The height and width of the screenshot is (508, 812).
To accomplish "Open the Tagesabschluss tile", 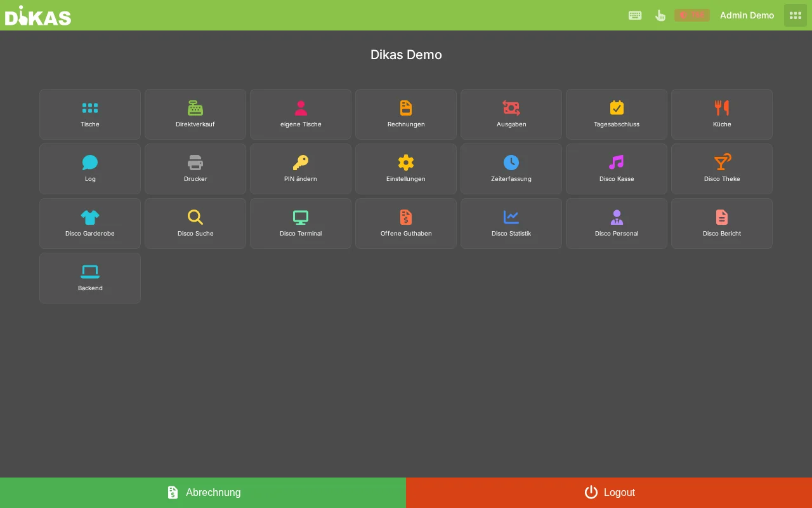I will click(x=617, y=114).
